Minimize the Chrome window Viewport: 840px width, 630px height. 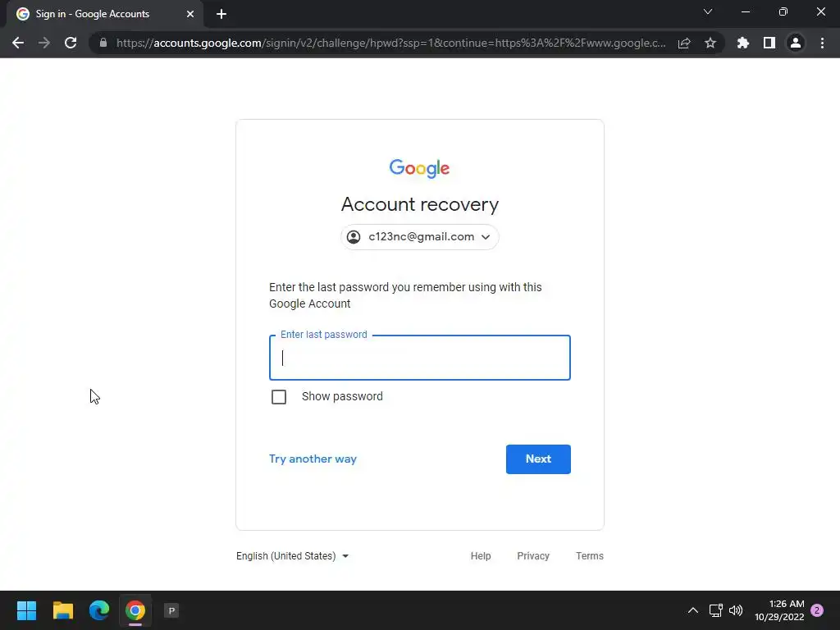pos(746,11)
